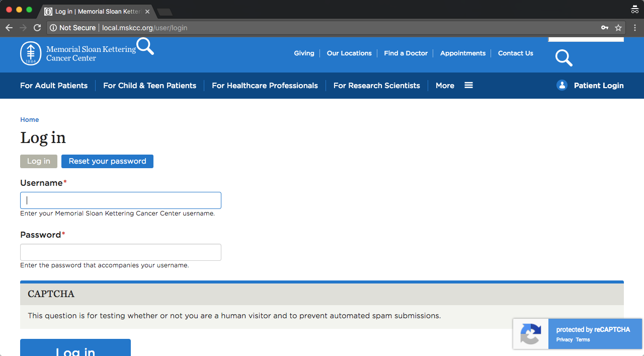This screenshot has height=356, width=644.
Task: Click the Patient Login link
Action: pyautogui.click(x=599, y=86)
